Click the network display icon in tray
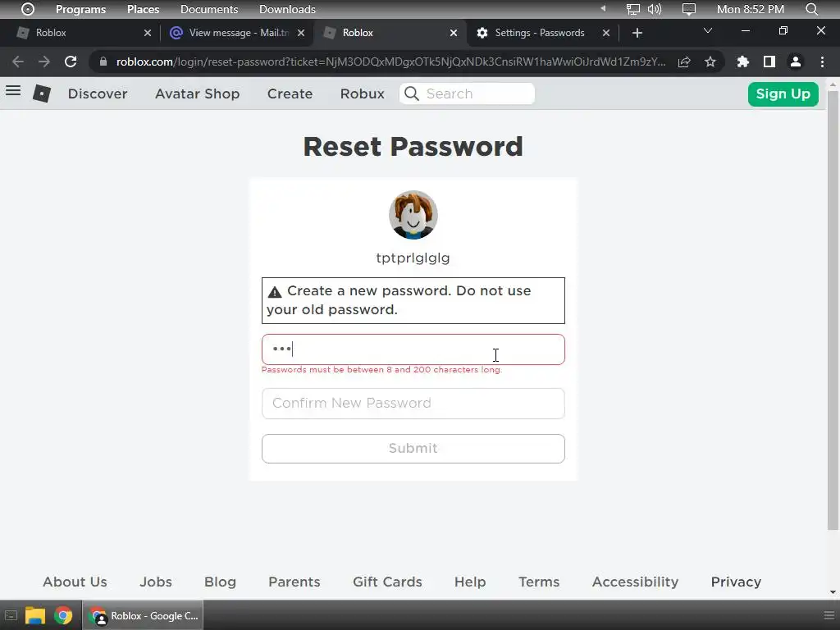Screen dimensions: 840x630 coord(633,9)
